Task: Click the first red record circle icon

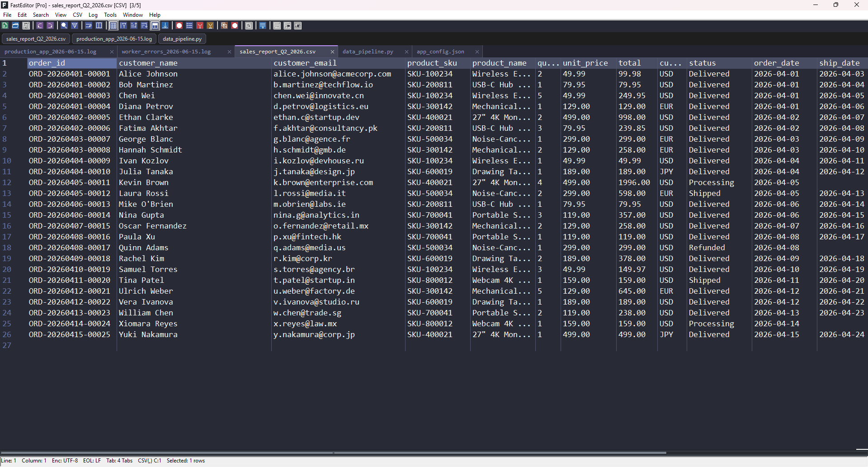Action: (179, 26)
